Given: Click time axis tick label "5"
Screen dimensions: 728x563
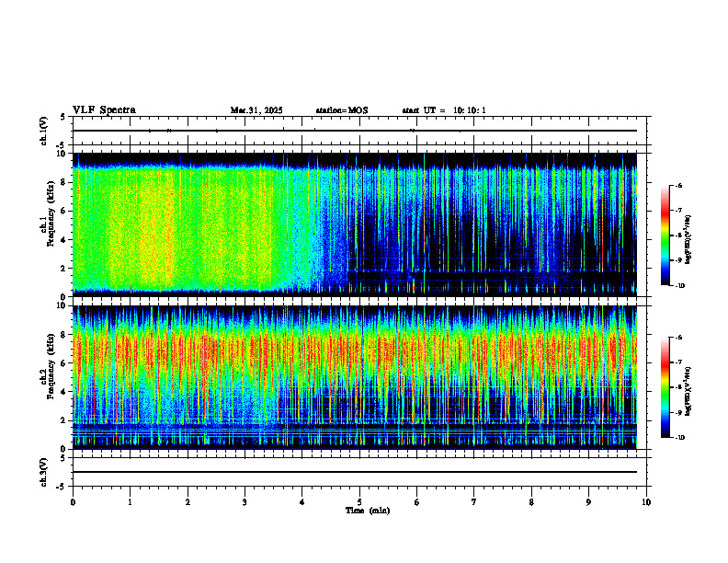Looking at the screenshot, I should [x=359, y=502].
